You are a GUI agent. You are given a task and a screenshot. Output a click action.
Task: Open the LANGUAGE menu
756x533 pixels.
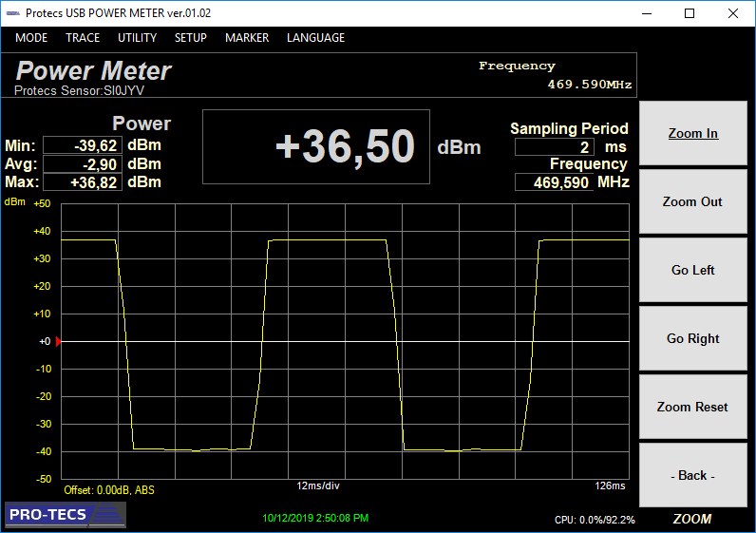tap(315, 38)
